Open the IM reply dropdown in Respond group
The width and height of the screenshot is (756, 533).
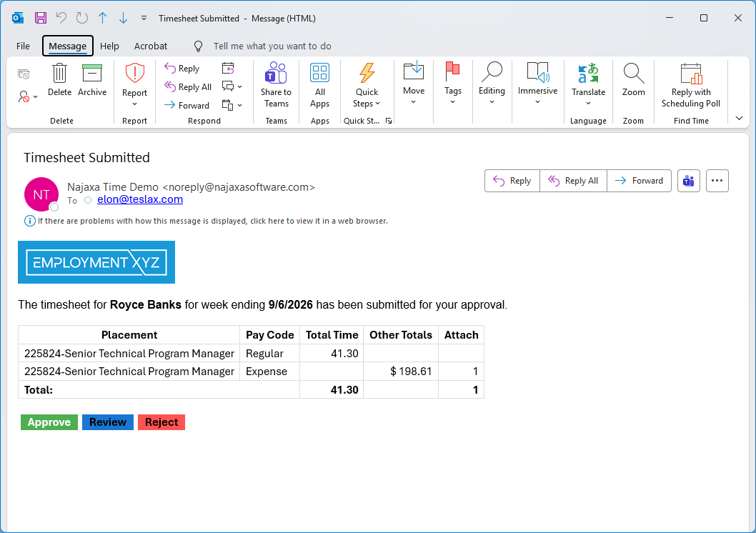click(232, 86)
